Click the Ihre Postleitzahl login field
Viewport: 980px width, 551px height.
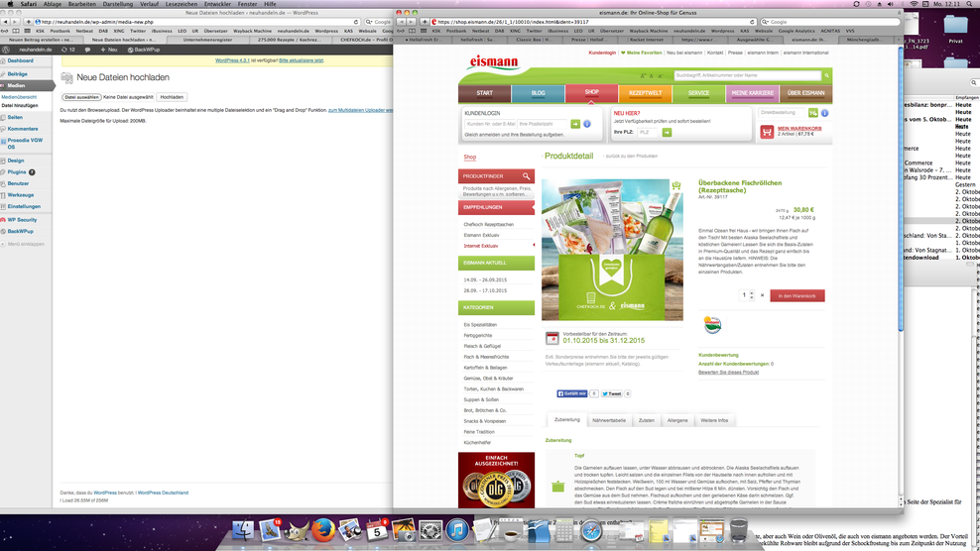(x=542, y=124)
